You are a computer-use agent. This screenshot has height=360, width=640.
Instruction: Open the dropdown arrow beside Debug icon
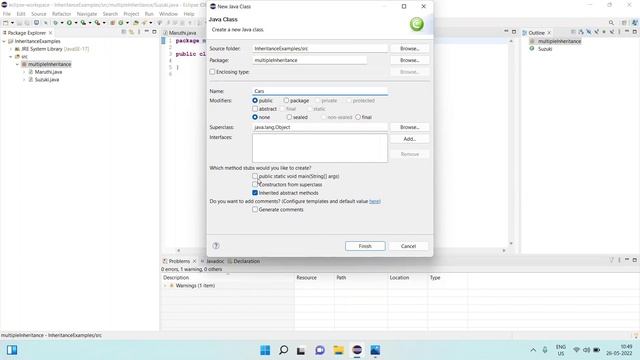click(62, 23)
